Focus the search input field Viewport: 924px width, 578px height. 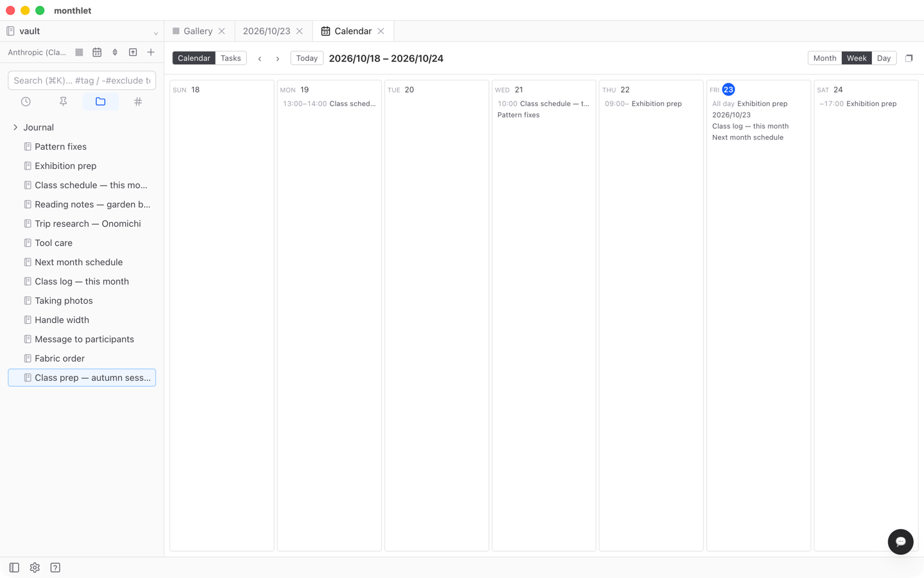[x=82, y=80]
